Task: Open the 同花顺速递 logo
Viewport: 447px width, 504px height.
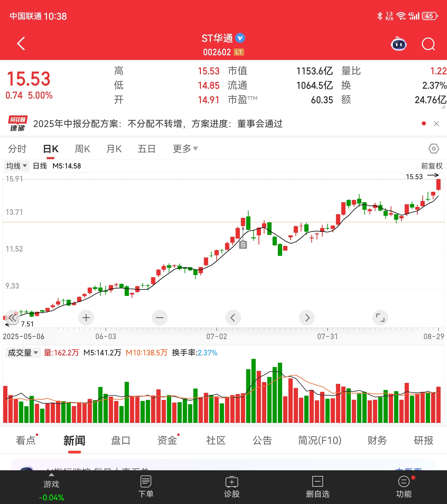Action: [17, 124]
